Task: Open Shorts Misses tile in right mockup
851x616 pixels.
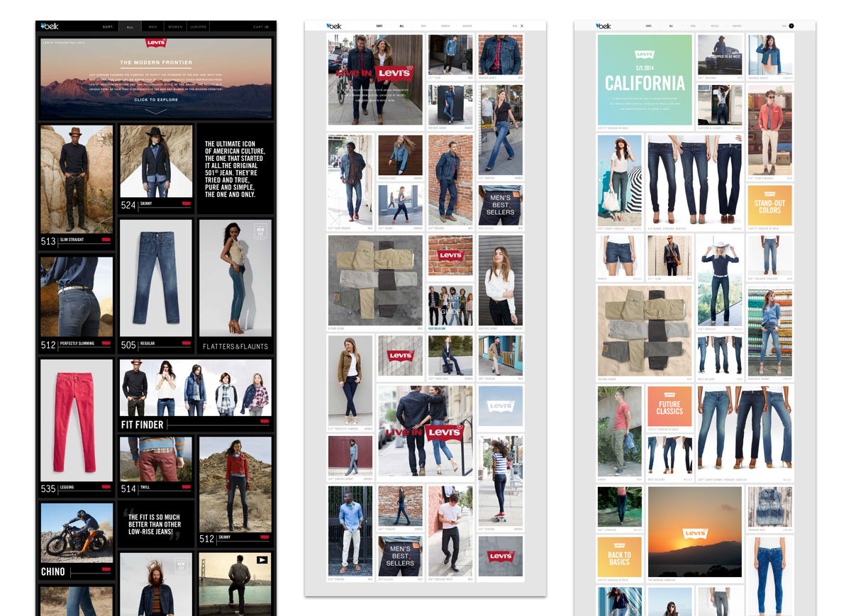Action: [619, 257]
